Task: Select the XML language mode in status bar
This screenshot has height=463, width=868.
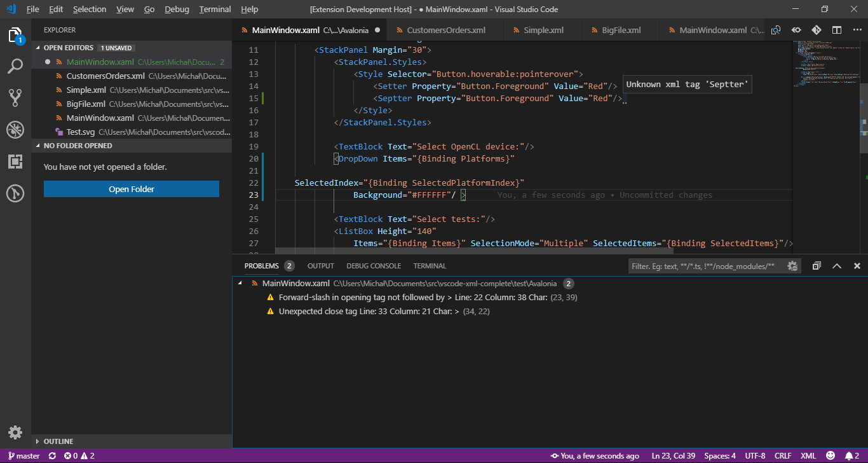Action: (808, 456)
